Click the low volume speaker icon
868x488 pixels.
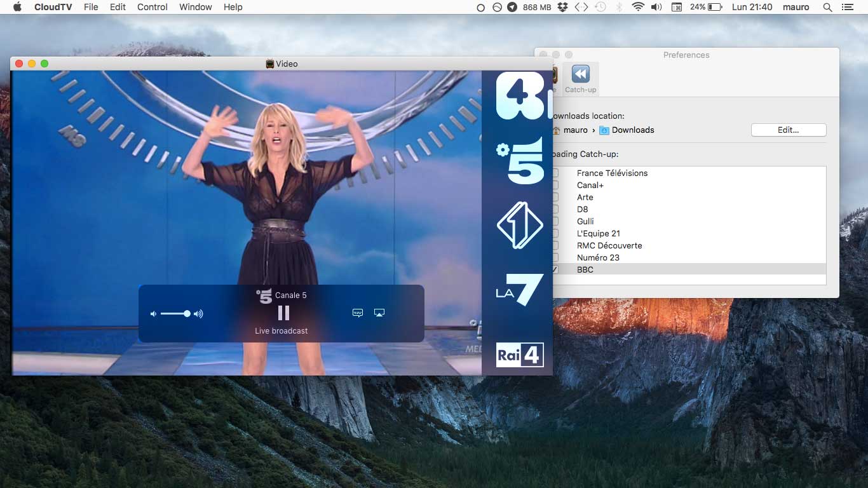pos(153,314)
